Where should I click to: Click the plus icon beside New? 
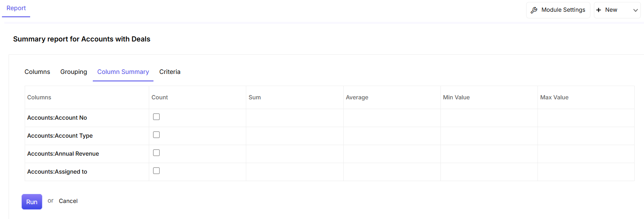tap(599, 10)
